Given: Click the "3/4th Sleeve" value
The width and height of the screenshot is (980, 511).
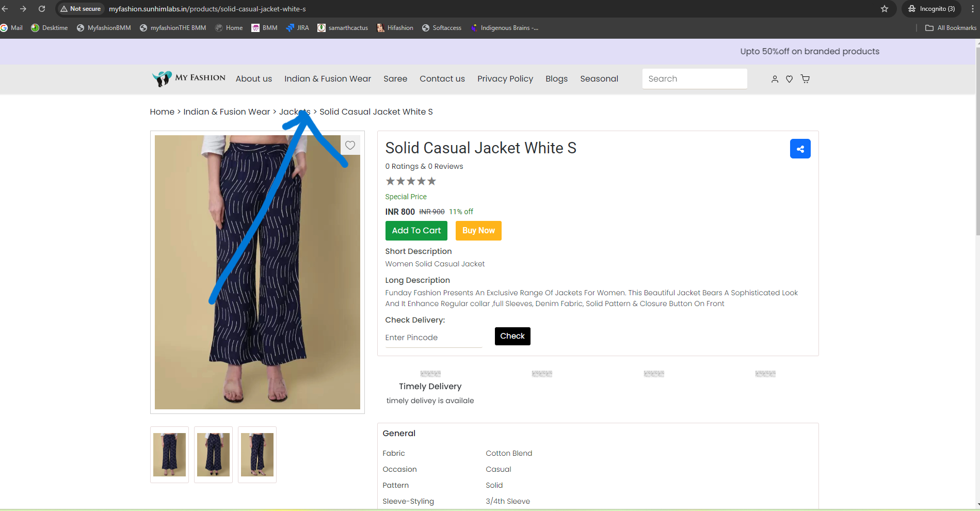Looking at the screenshot, I should pyautogui.click(x=508, y=501).
